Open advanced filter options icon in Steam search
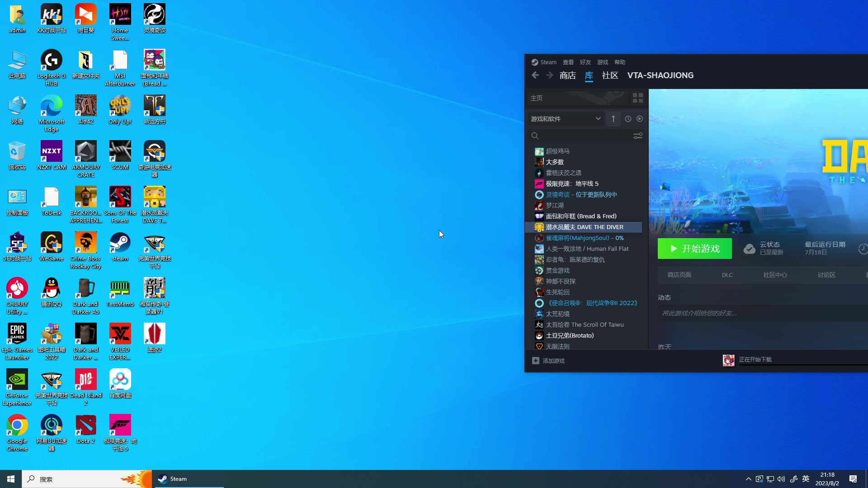 [x=637, y=136]
